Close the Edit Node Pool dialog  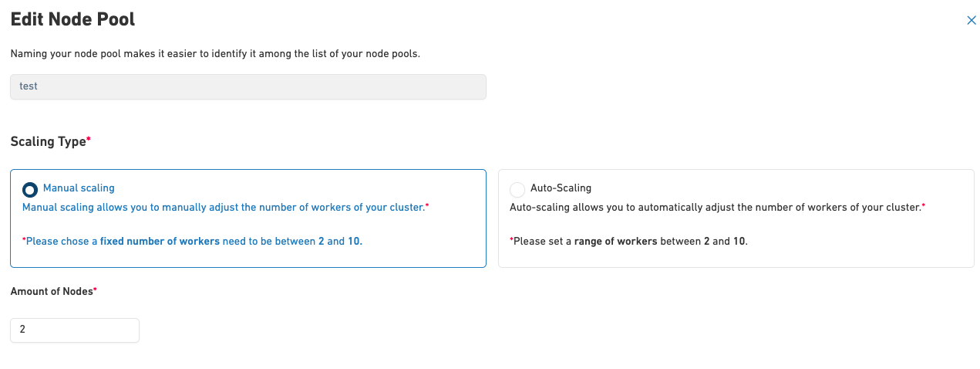(972, 21)
